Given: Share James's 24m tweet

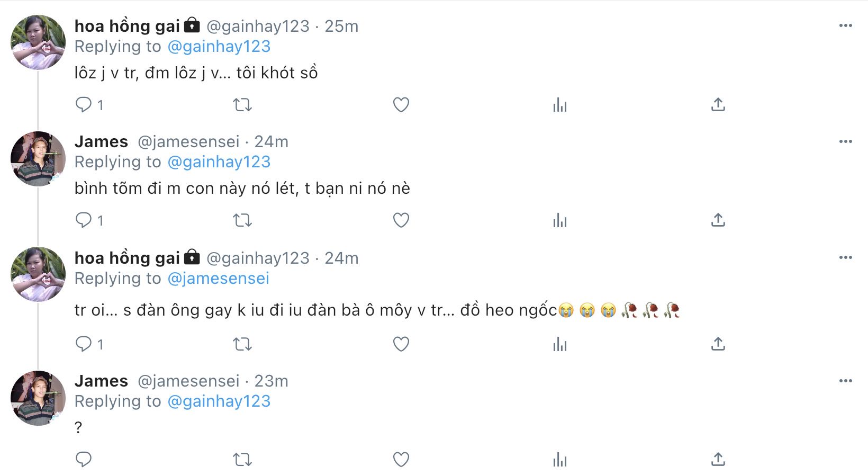Looking at the screenshot, I should point(718,220).
